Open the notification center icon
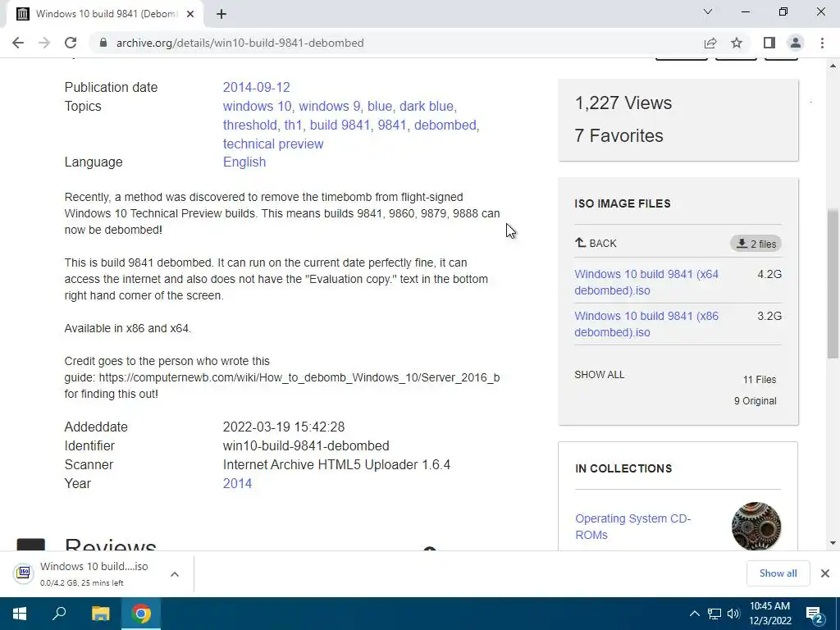The width and height of the screenshot is (840, 630). click(x=815, y=614)
